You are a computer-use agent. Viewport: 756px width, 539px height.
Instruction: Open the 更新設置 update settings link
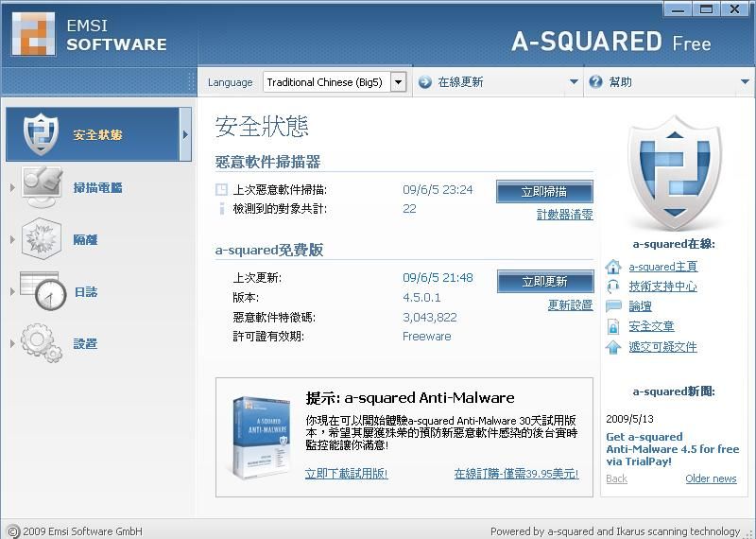pyautogui.click(x=570, y=305)
